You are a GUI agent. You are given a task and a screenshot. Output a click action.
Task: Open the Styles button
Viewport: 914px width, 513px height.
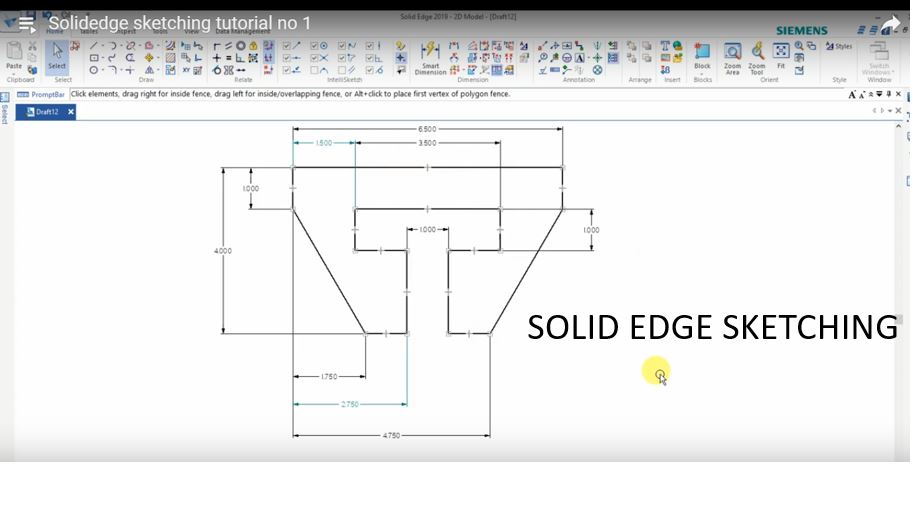[x=839, y=46]
